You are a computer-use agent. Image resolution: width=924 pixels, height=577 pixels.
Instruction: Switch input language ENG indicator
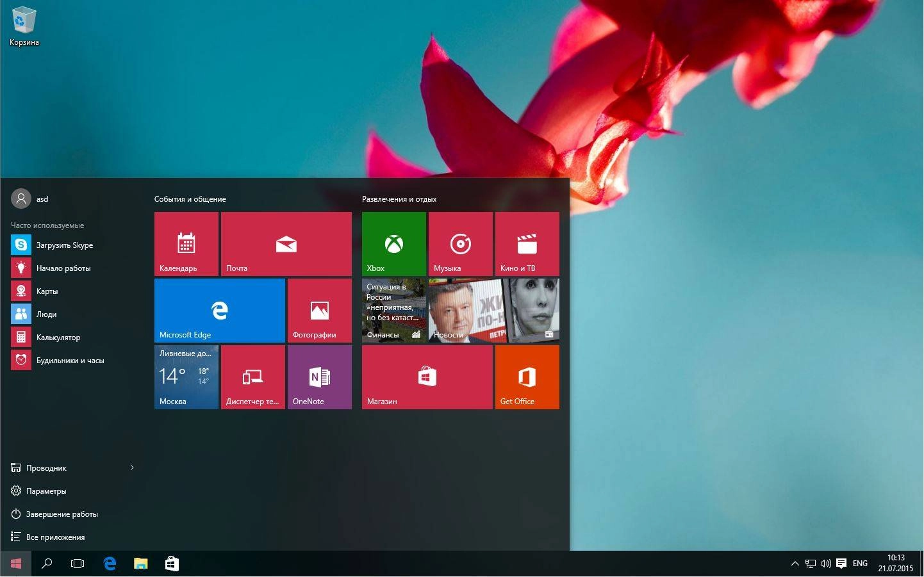pyautogui.click(x=860, y=564)
